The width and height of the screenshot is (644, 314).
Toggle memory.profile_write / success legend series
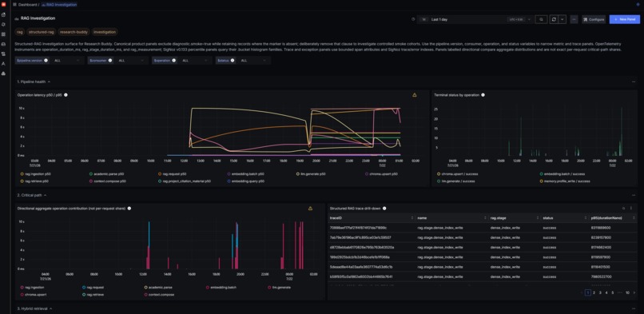click(566, 181)
